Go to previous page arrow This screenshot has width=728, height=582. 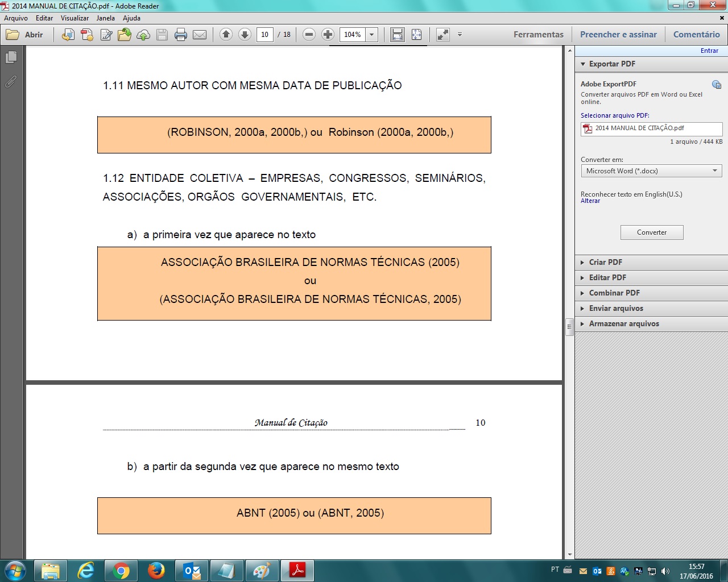226,35
